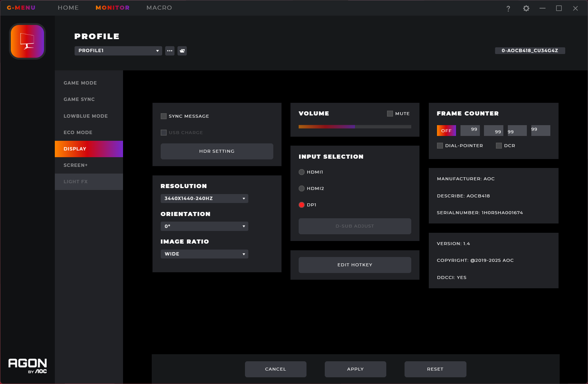This screenshot has width=588, height=384.
Task: Open settings with the gear icon
Action: [526, 8]
